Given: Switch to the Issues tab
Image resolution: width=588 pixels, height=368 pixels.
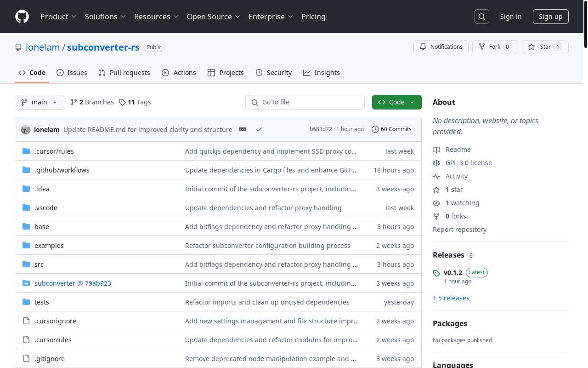Looking at the screenshot, I should point(72,73).
